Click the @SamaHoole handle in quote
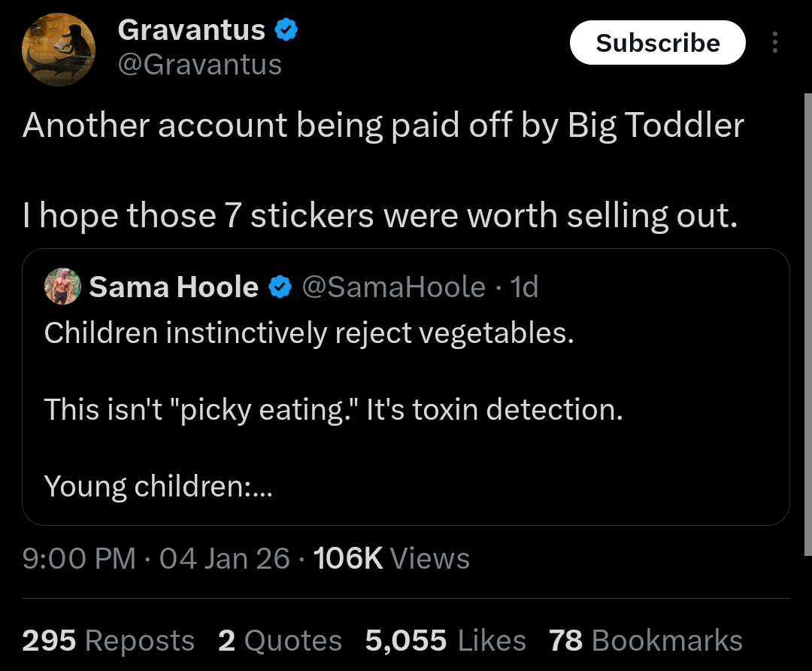Viewport: 812px width, 671px height. tap(393, 287)
